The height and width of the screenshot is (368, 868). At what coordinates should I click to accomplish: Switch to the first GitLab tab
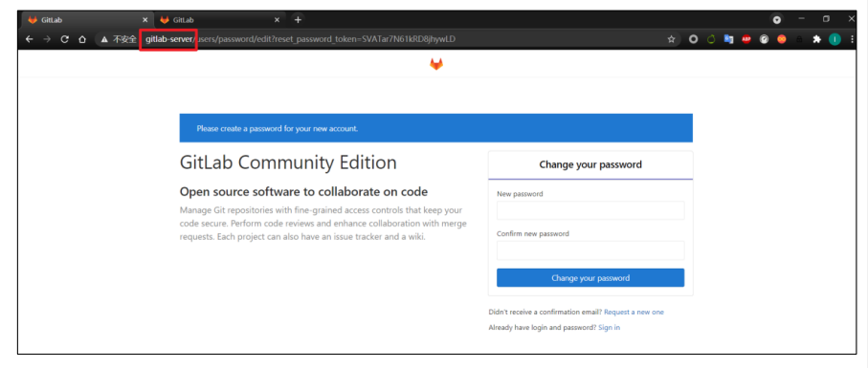click(x=86, y=20)
